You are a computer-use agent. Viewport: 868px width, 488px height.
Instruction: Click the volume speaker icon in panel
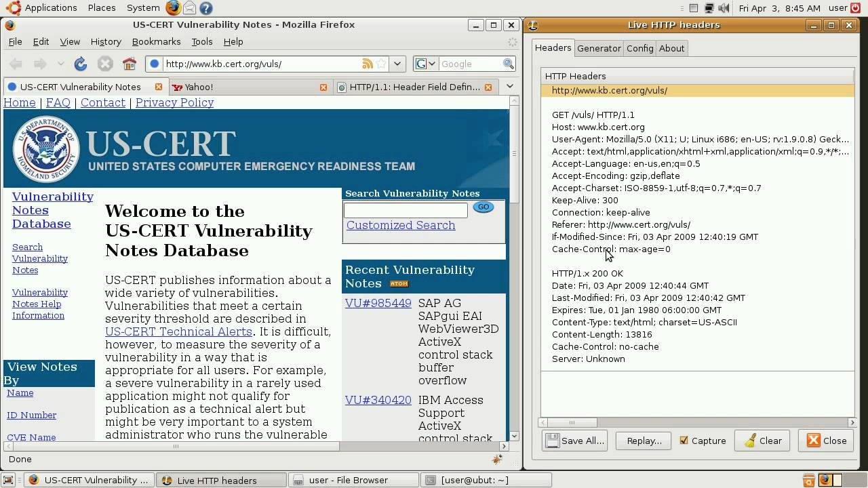coord(724,8)
